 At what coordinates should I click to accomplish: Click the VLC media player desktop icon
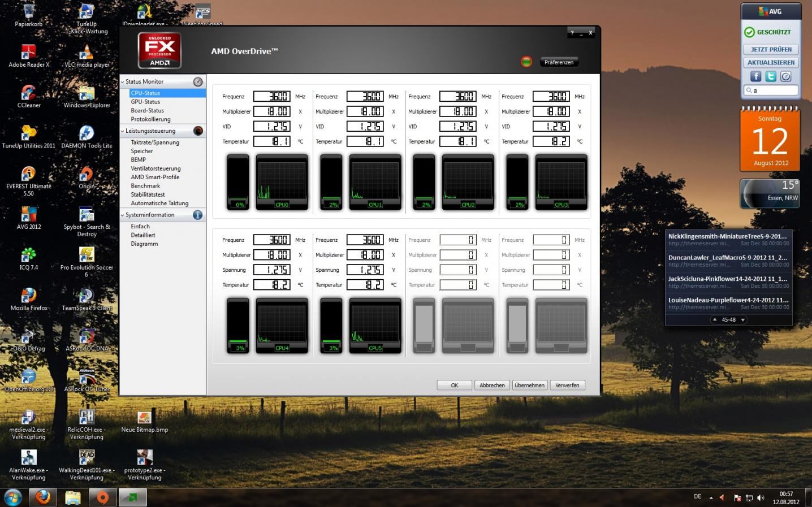[x=87, y=57]
